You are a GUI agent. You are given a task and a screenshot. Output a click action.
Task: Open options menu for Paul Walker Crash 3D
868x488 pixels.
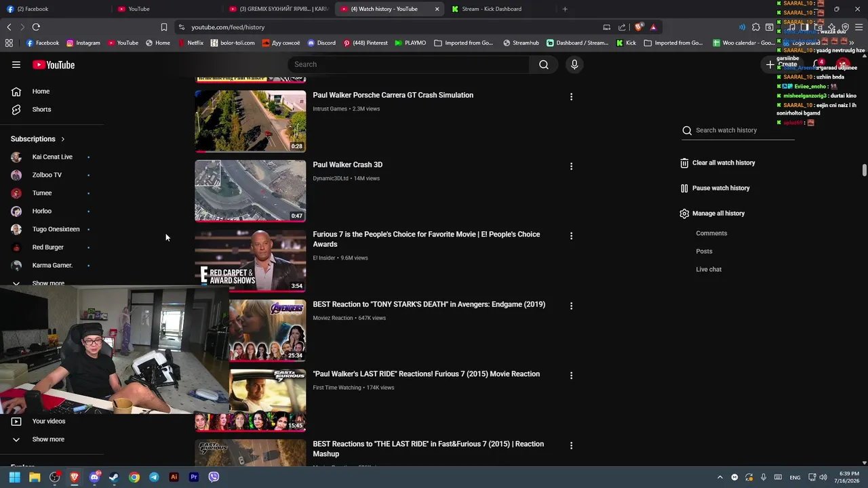click(571, 167)
